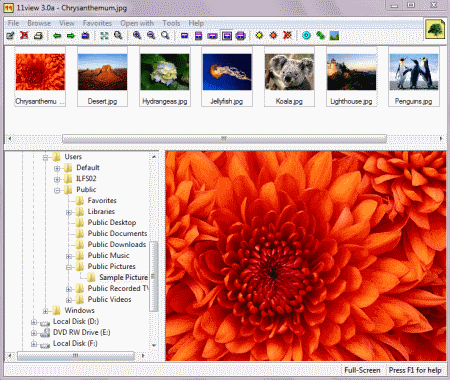450x380 pixels.
Task: Expand the Public Music folder node
Action: coord(69,256)
